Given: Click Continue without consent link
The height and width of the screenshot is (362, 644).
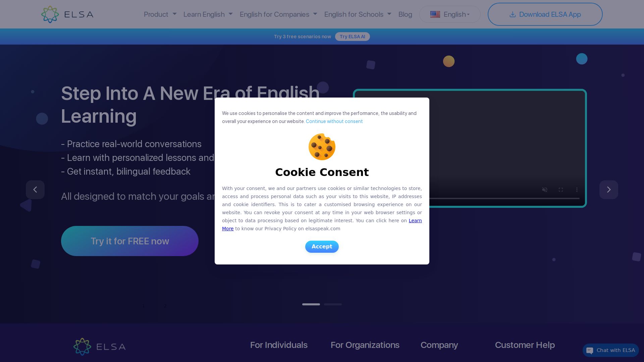Looking at the screenshot, I should [334, 121].
